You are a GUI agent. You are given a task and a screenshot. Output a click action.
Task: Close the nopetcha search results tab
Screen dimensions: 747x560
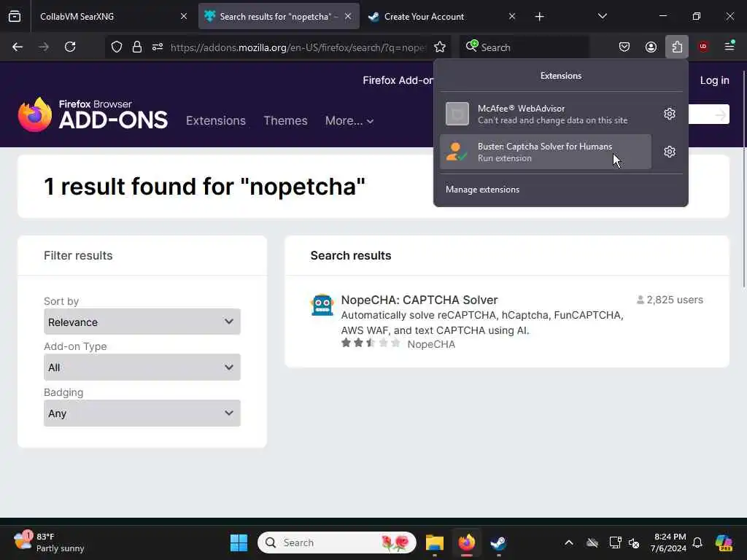tap(348, 17)
